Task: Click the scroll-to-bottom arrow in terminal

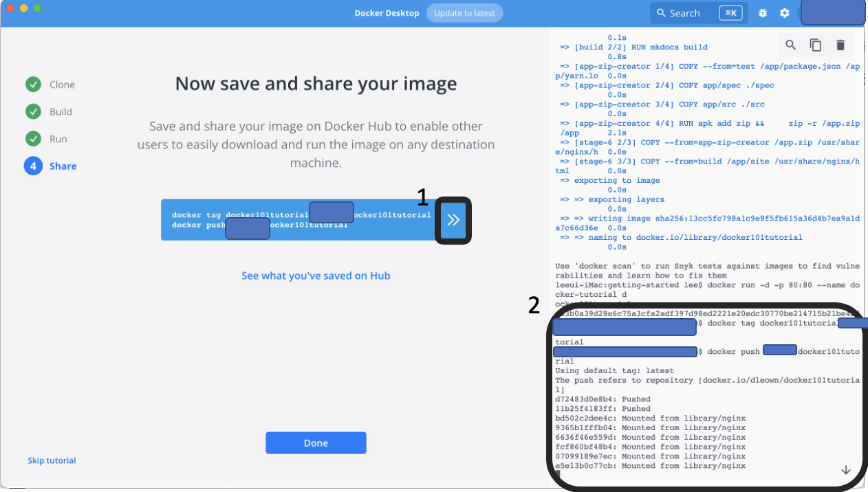Action: (846, 470)
